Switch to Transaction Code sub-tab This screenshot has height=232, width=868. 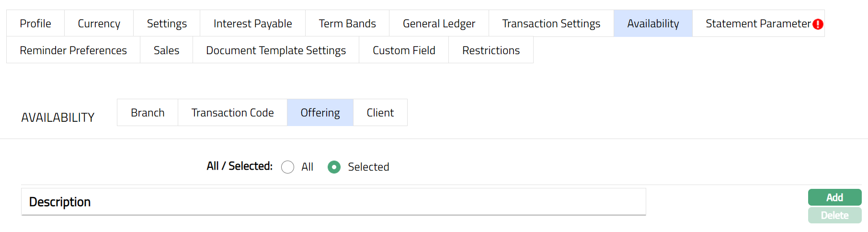tap(232, 113)
